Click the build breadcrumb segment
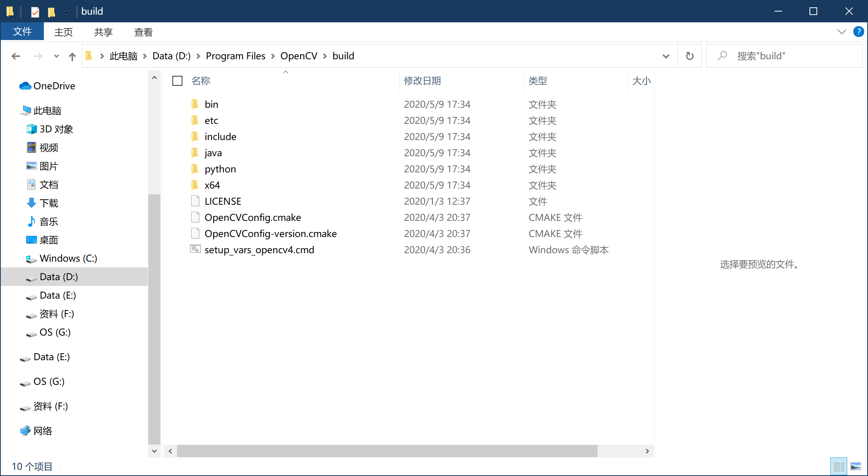 343,56
